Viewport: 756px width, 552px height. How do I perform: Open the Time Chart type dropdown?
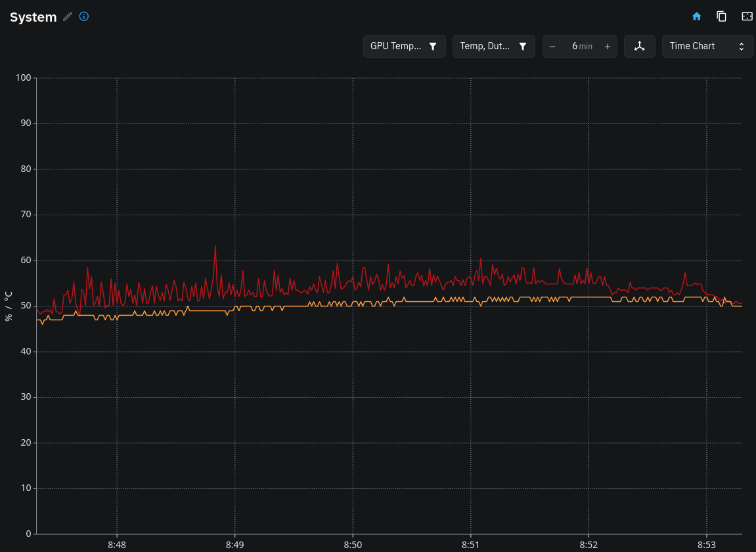707,46
